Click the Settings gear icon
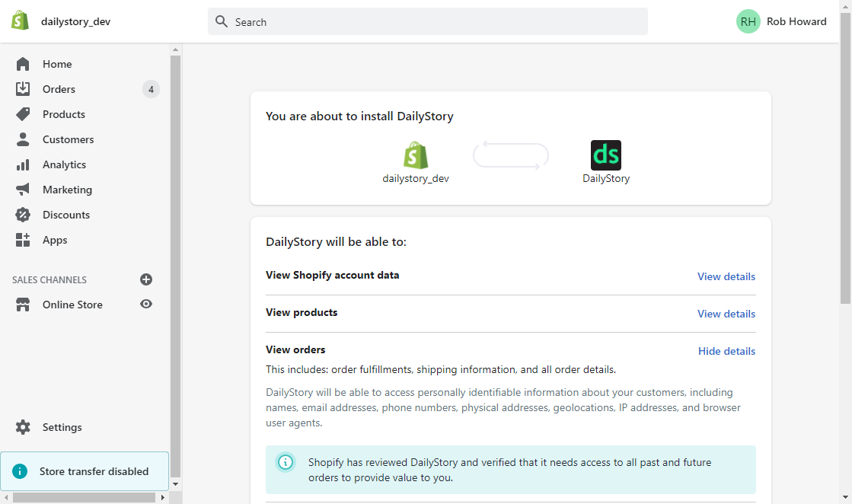852x504 pixels. click(23, 427)
